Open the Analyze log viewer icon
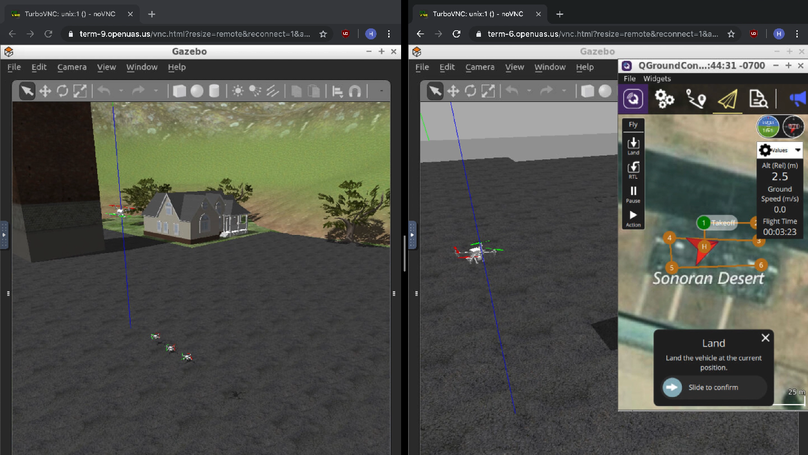The width and height of the screenshot is (808, 455). click(758, 98)
